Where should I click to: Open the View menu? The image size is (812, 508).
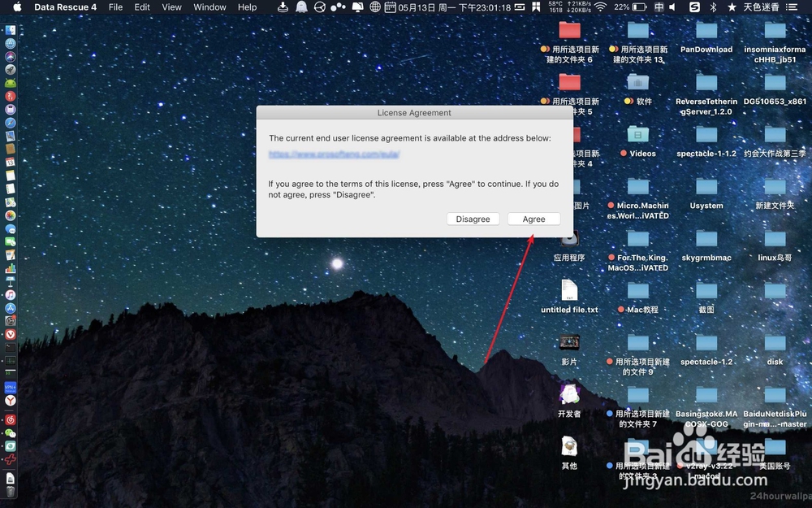tap(171, 7)
